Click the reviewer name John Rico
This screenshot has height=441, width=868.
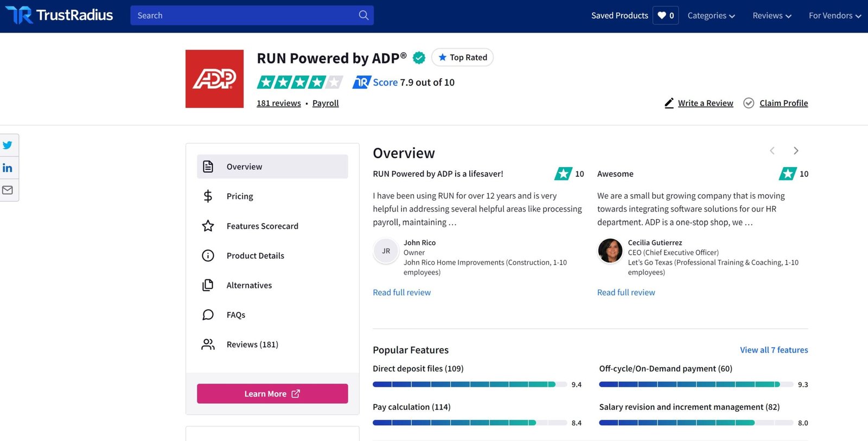point(419,242)
